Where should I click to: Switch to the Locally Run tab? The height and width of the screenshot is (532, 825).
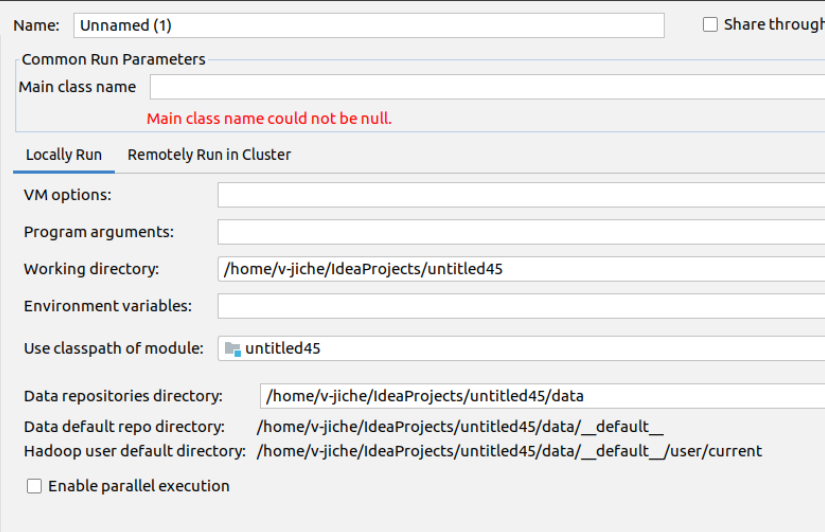pyautogui.click(x=64, y=155)
